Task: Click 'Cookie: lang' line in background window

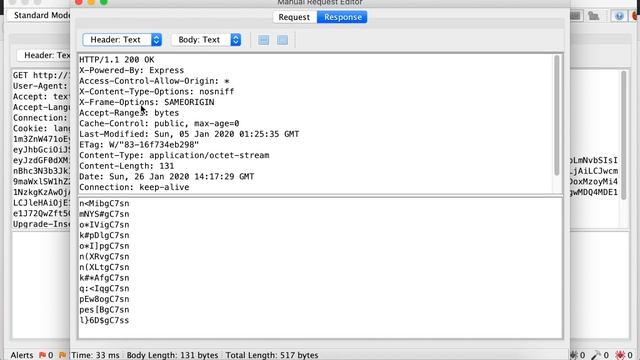Action: (41, 128)
